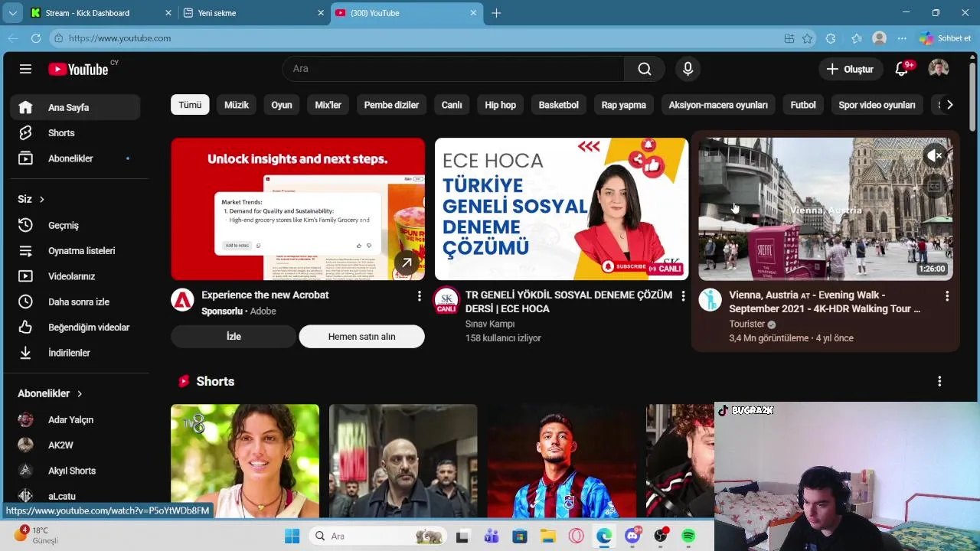Open Abonelikler in the top sidebar section
The height and width of the screenshot is (551, 980).
click(75, 158)
